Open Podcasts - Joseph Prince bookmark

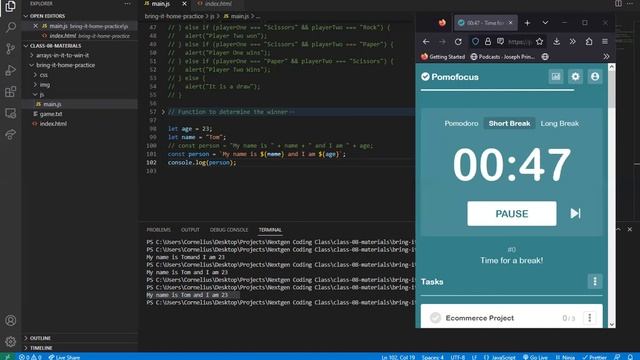click(502, 57)
